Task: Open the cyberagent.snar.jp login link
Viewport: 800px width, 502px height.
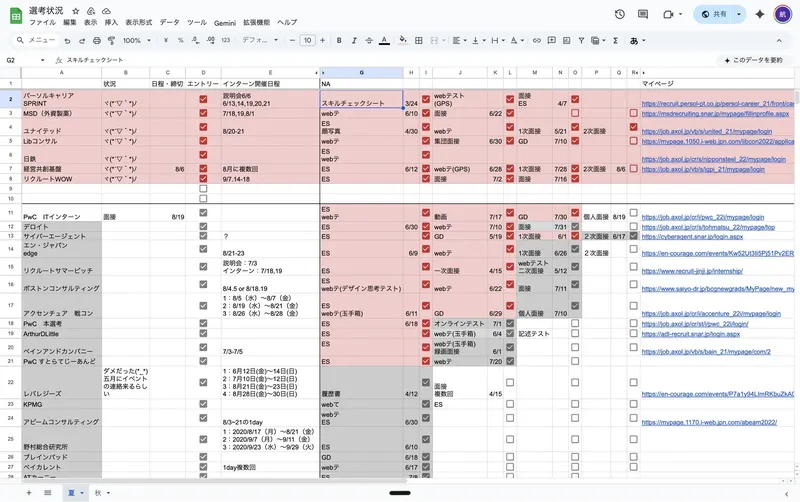Action: pos(692,236)
